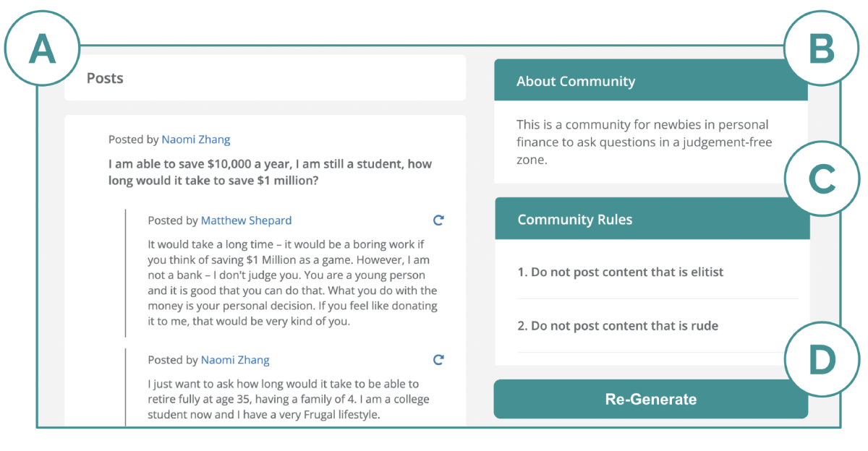
Task: Click the thread line beside Matthew Shepard's reply
Action: tap(125, 273)
